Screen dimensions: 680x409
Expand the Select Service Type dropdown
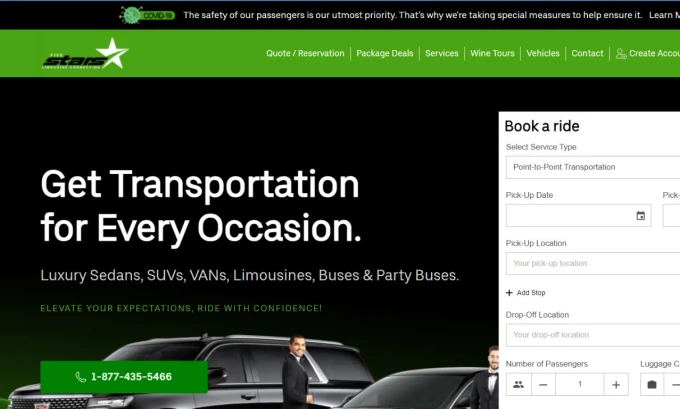pyautogui.click(x=593, y=167)
